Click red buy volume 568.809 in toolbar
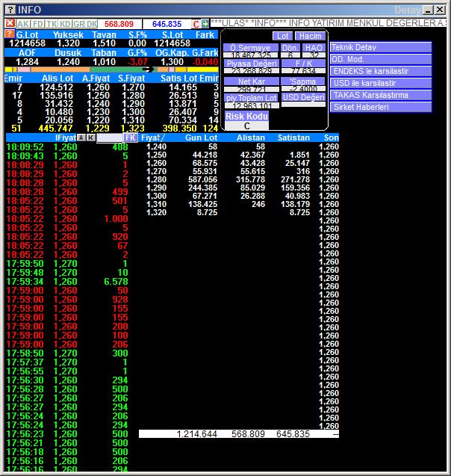Screen dimensions: 451x476 pos(119,24)
